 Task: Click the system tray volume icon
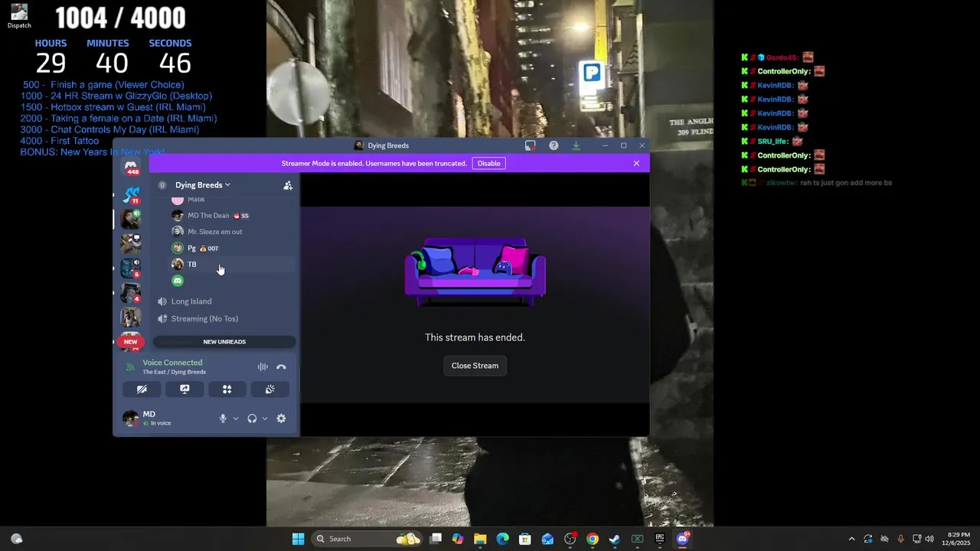(x=929, y=539)
